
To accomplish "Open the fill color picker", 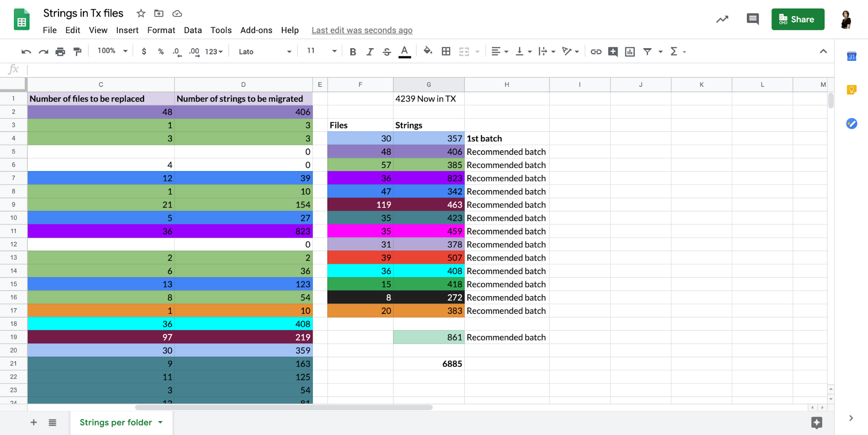I will click(x=428, y=51).
